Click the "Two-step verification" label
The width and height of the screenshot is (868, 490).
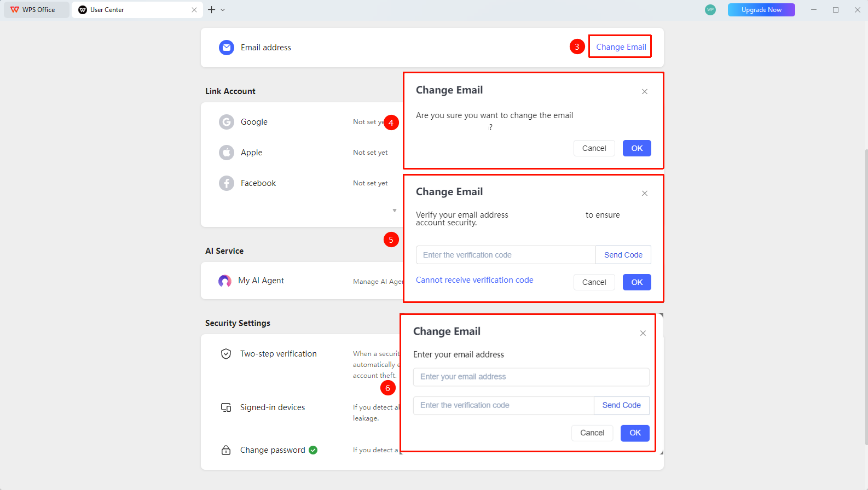coord(279,354)
